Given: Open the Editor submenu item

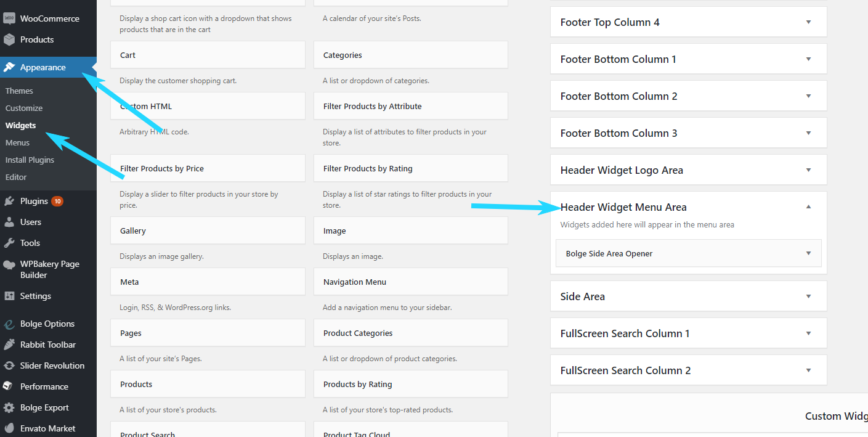Looking at the screenshot, I should coord(16,177).
